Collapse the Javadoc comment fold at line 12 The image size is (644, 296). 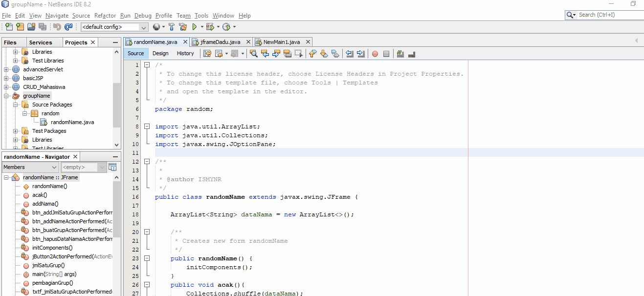coord(147,161)
